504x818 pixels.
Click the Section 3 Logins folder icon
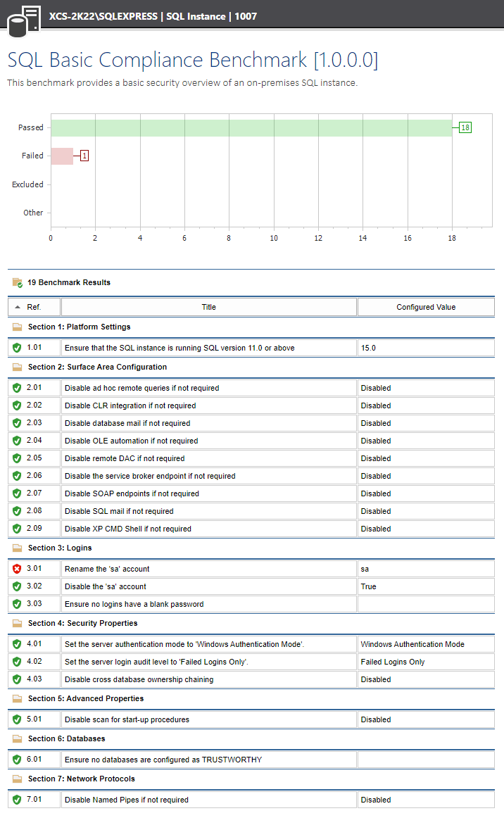(x=17, y=548)
